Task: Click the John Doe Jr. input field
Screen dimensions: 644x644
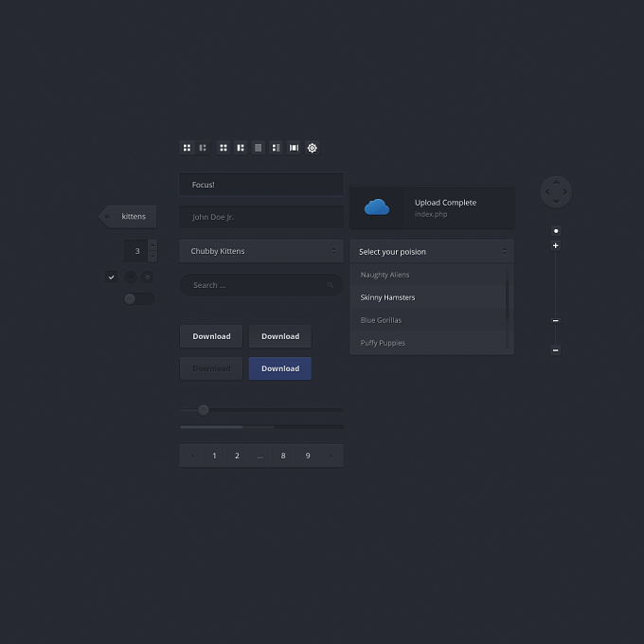Action: [261, 217]
